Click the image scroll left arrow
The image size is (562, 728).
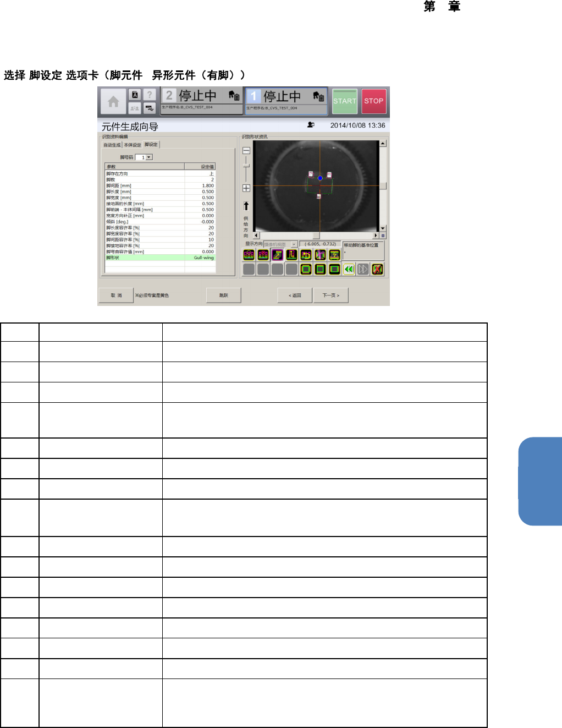pos(256,236)
